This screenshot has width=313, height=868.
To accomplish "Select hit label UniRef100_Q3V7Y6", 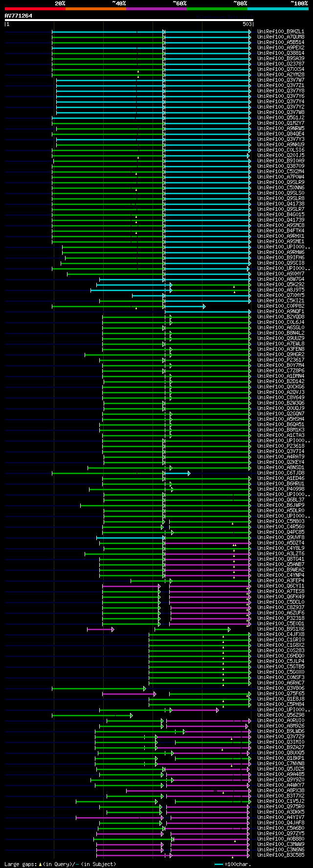I will [281, 96].
